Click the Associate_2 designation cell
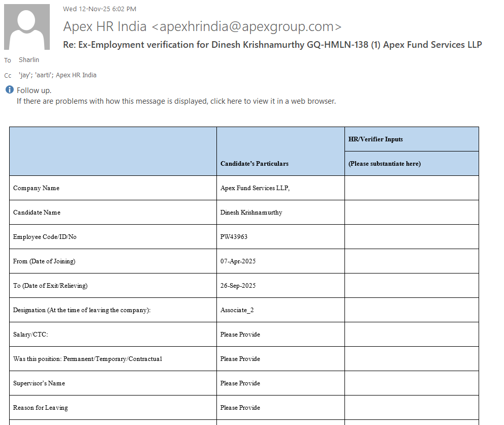 (x=237, y=310)
